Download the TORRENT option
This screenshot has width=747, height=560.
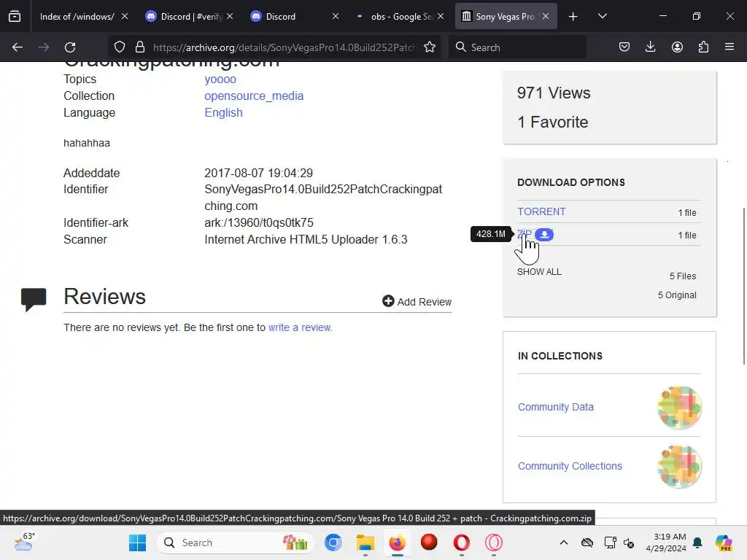(x=541, y=211)
